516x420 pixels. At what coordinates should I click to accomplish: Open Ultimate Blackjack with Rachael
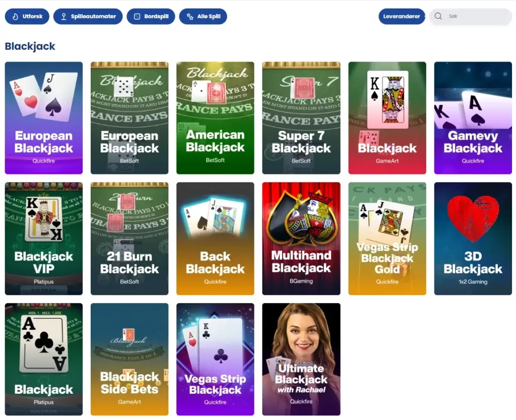coord(301,359)
